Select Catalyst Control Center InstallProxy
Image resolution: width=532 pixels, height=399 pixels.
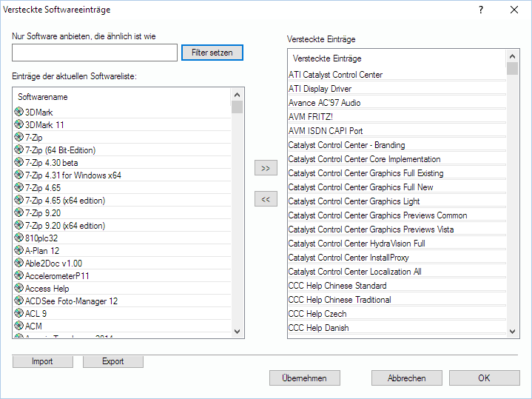[x=397, y=258]
